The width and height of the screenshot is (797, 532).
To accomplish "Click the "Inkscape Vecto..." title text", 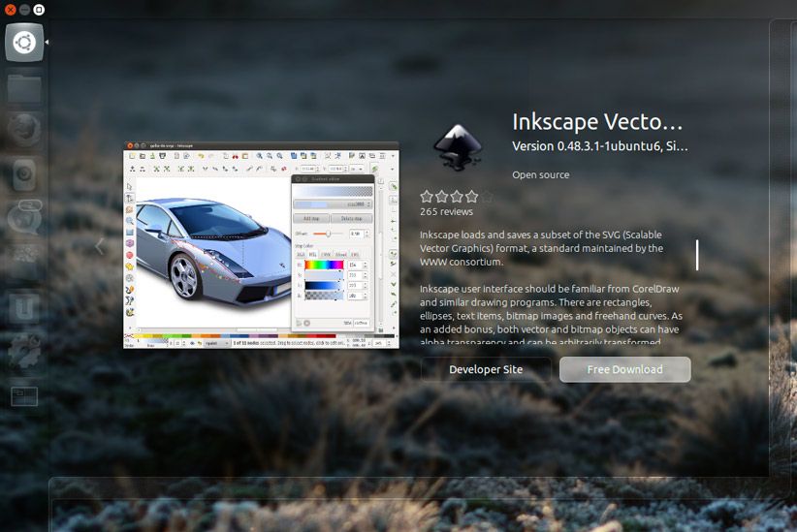I will (597, 121).
